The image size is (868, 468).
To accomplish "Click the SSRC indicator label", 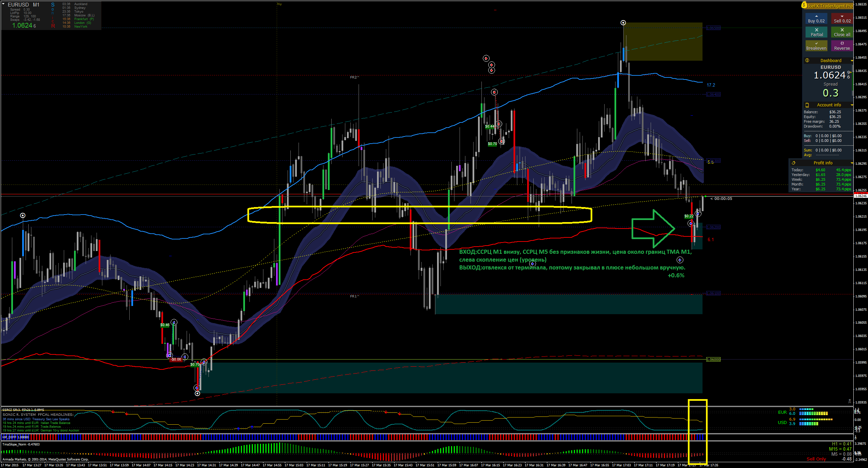I will coord(23,410).
